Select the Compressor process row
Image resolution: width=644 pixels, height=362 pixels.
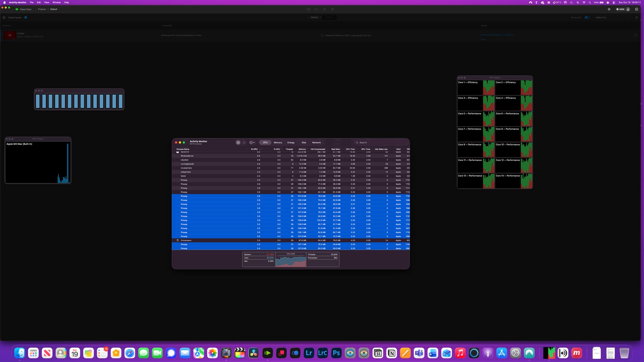186,240
